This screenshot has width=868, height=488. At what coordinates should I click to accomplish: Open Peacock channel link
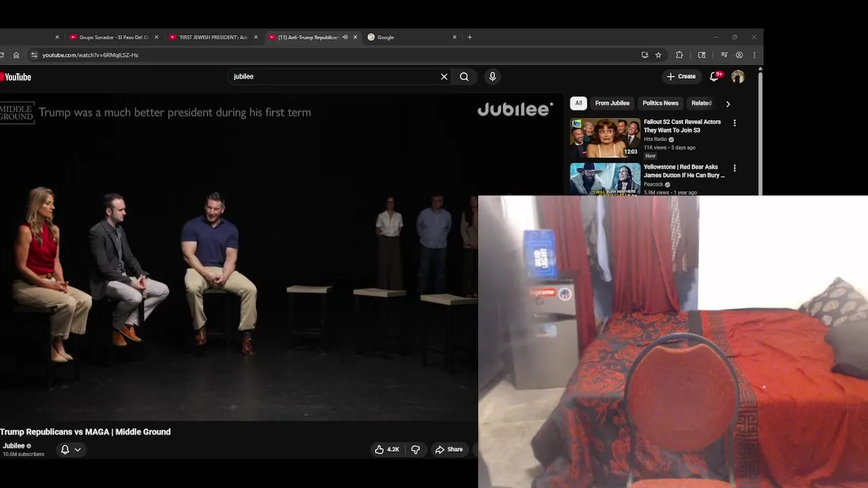click(653, 184)
